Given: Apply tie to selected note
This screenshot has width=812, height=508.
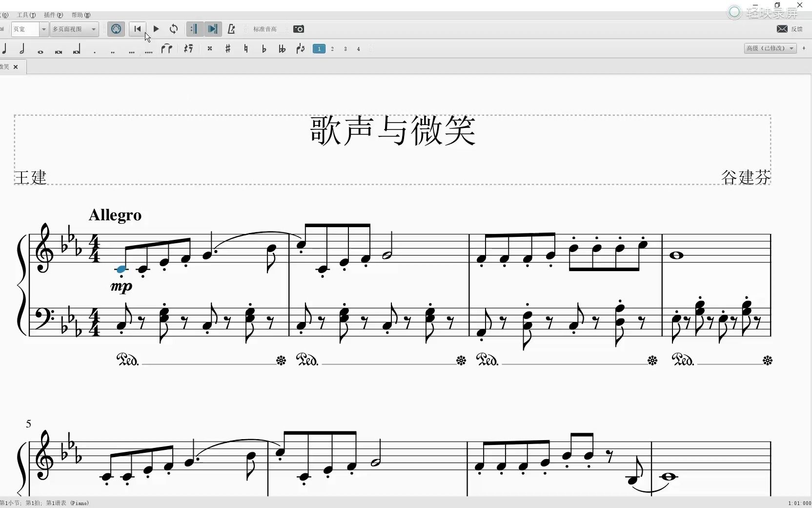Looking at the screenshot, I should click(x=167, y=48).
